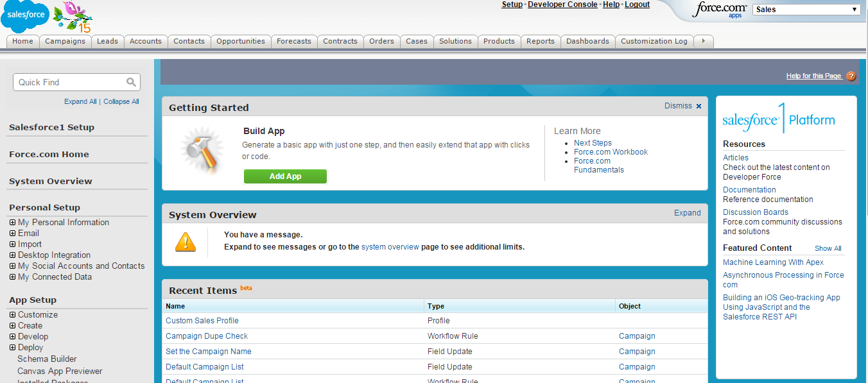Open Custom Sales Profile recent item
The width and height of the screenshot is (868, 383).
[x=202, y=321]
